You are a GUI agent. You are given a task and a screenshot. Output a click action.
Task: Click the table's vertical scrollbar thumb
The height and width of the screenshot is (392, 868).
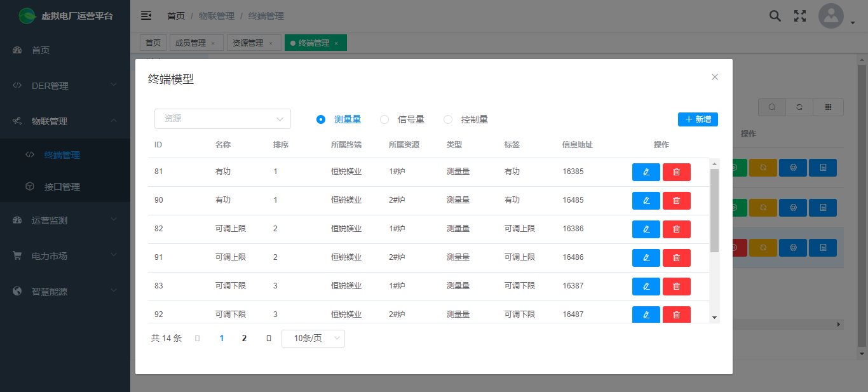(x=714, y=210)
